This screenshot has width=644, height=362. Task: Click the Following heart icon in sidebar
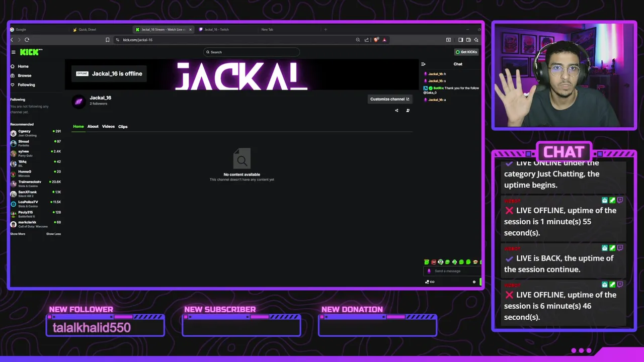[13, 85]
